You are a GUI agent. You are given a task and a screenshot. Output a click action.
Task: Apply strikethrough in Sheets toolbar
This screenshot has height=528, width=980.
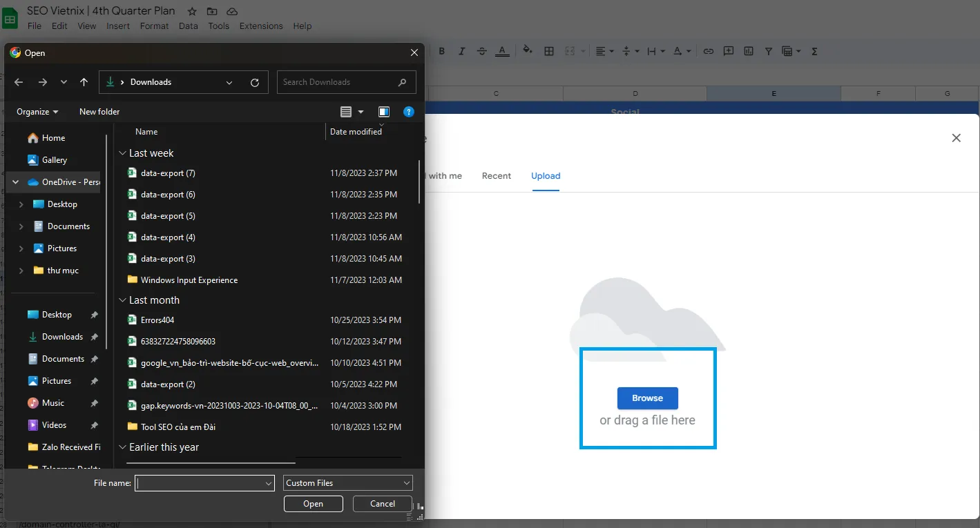[482, 51]
